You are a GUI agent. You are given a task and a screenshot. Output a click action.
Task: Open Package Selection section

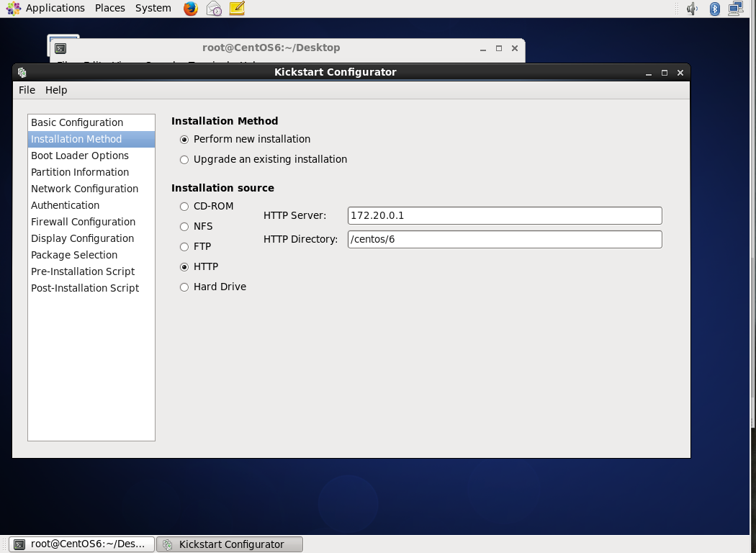point(91,255)
